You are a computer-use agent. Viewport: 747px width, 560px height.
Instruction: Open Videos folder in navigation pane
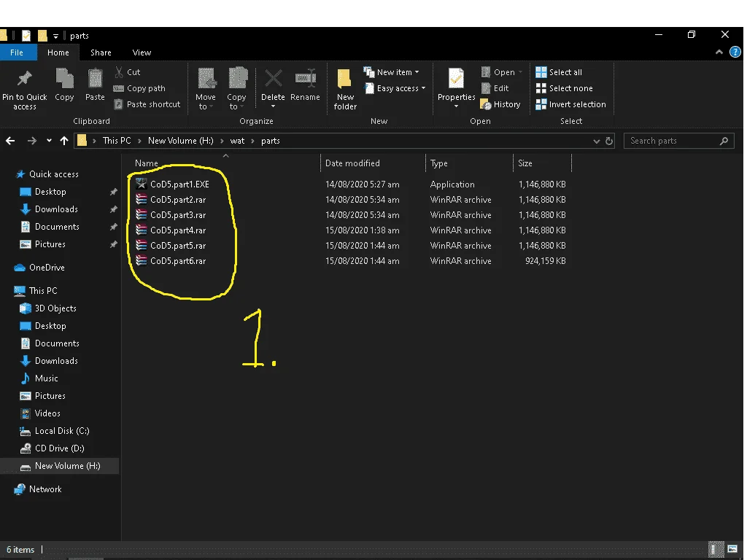tap(47, 413)
